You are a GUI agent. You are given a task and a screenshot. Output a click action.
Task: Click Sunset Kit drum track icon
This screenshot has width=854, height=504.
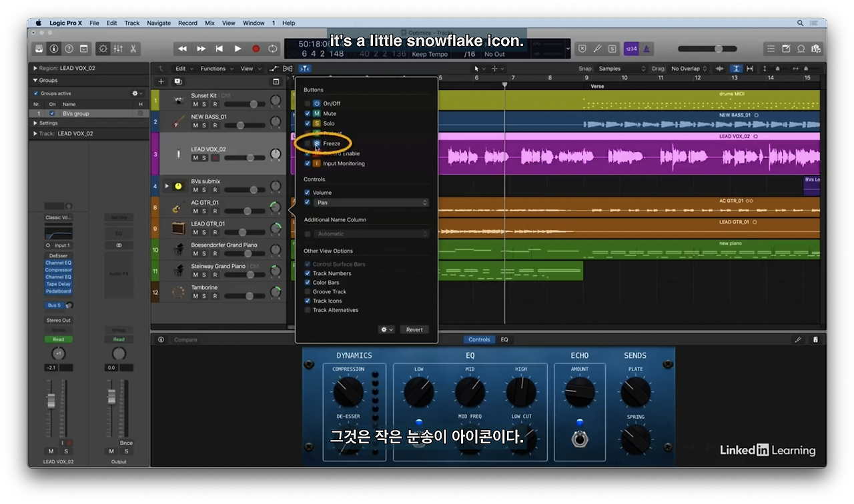(179, 101)
